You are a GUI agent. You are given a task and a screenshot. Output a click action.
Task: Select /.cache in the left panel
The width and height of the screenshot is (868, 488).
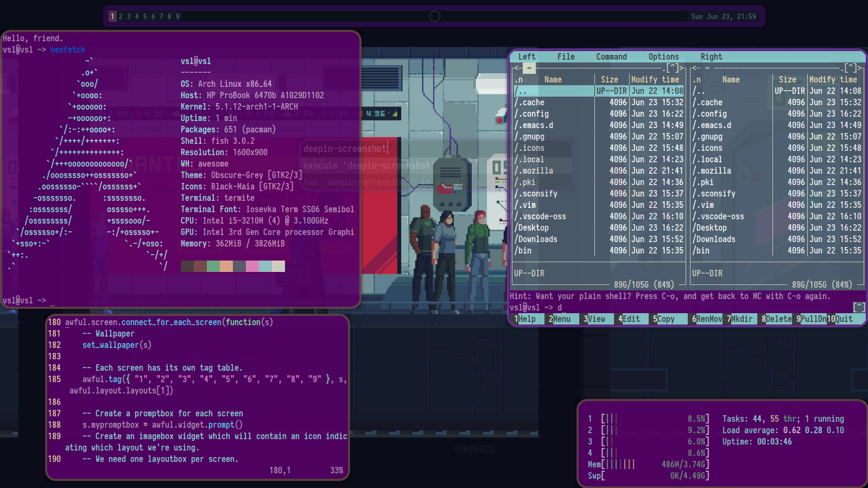[599, 102]
